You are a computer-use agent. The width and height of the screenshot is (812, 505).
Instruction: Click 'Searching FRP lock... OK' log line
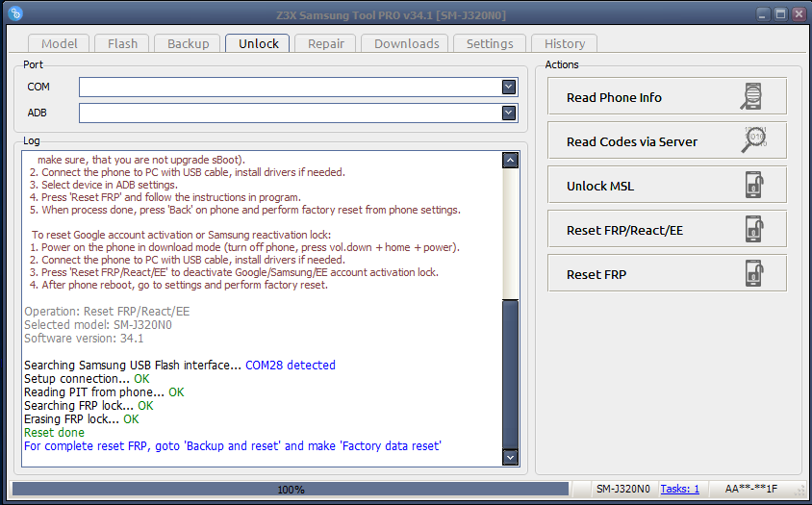coord(89,406)
